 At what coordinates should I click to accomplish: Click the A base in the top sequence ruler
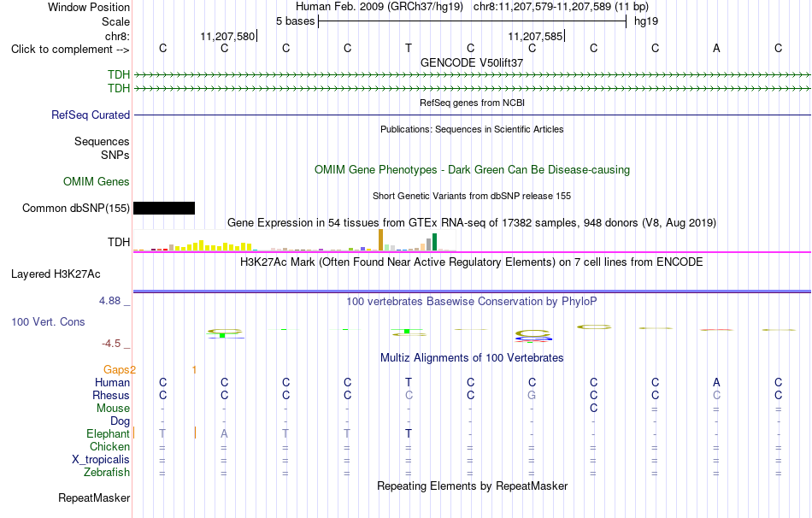716,48
